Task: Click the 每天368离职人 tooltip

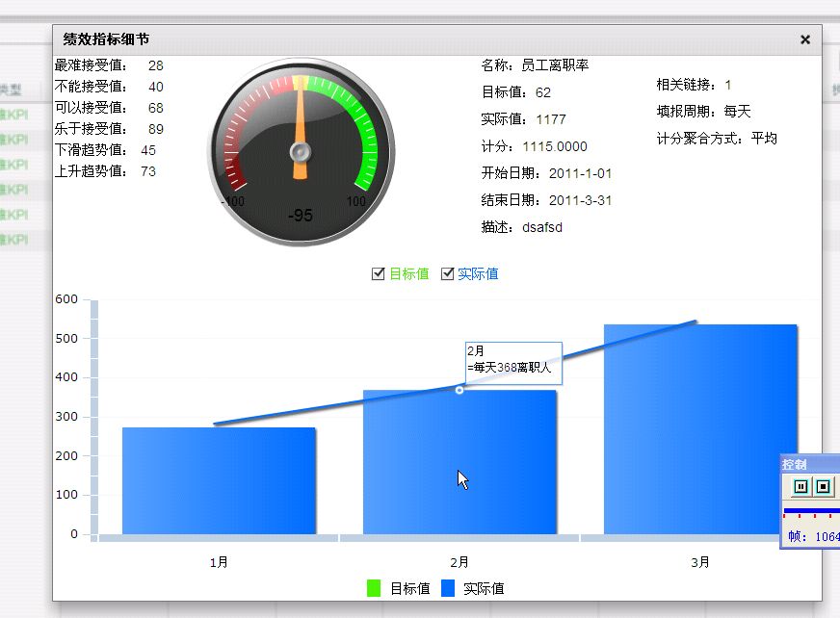Action: coord(513,363)
